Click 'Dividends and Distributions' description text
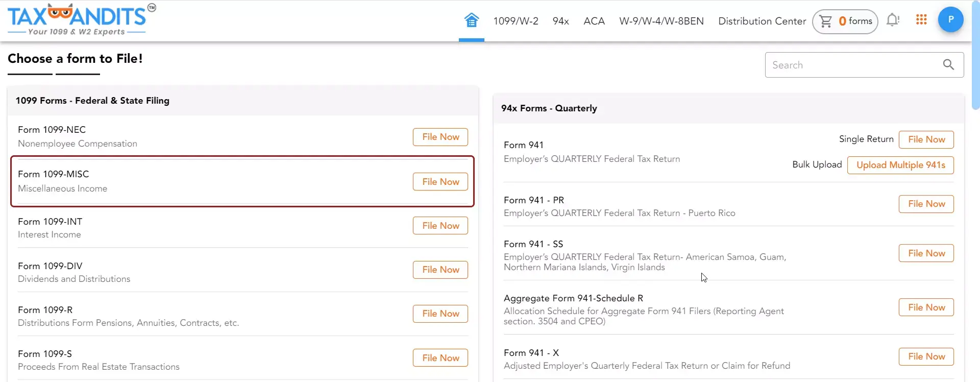The height and width of the screenshot is (382, 980). pyautogui.click(x=74, y=279)
